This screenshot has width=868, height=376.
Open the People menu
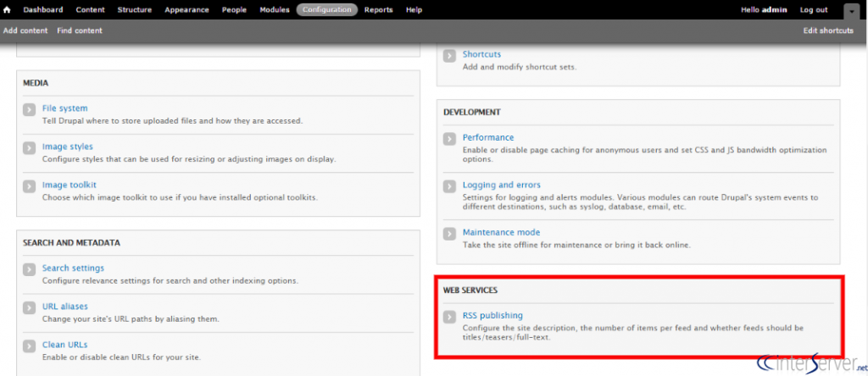(x=234, y=9)
